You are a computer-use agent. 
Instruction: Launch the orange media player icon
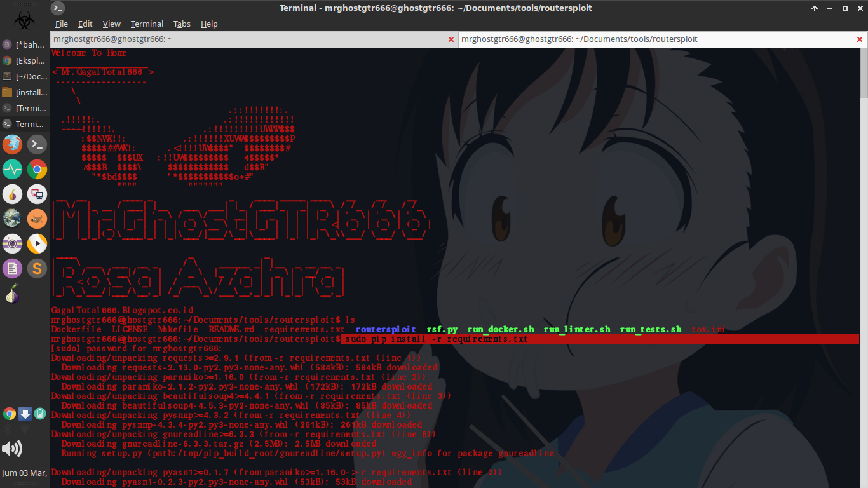point(37,243)
